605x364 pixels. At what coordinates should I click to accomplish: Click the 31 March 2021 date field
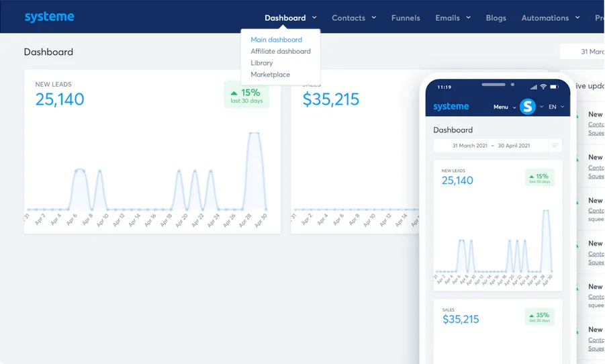(469, 146)
